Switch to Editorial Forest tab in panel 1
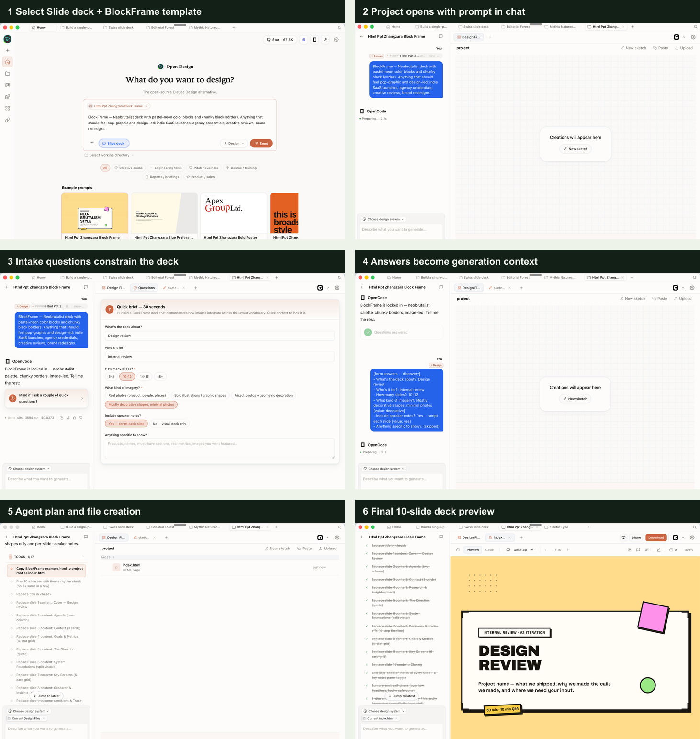This screenshot has height=739, width=700. point(161,27)
